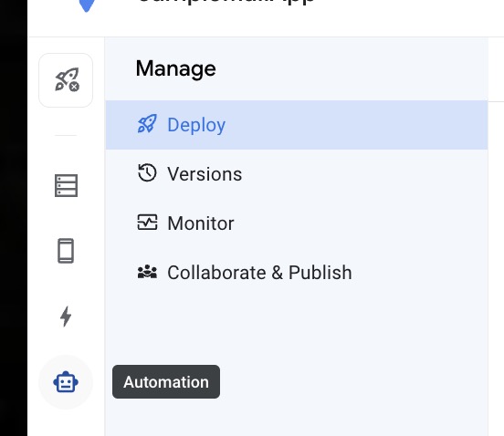504x436 pixels.
Task: Click the Manage panel heading
Action: pyautogui.click(x=176, y=68)
